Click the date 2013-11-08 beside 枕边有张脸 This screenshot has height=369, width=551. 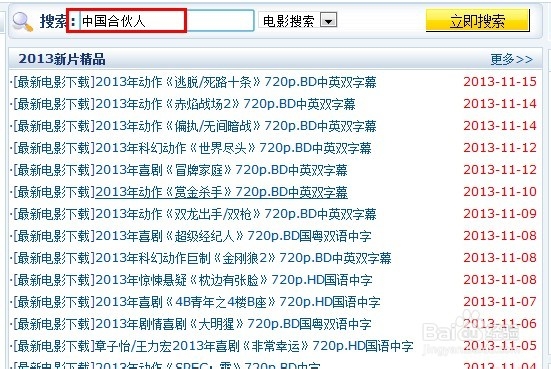tap(500, 280)
